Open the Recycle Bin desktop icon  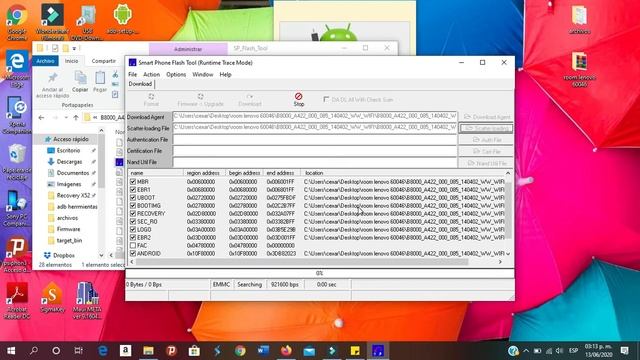pos(17,162)
